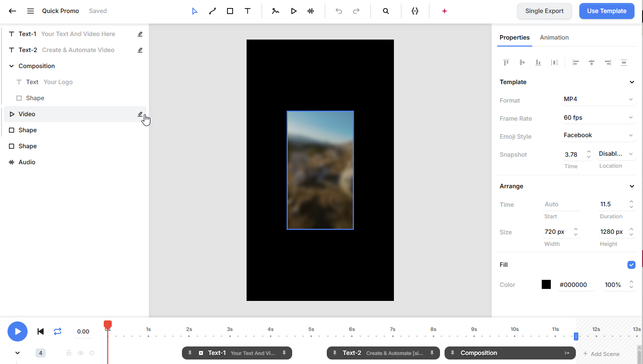The image size is (643, 364).
Task: Undo the last action
Action: (339, 11)
